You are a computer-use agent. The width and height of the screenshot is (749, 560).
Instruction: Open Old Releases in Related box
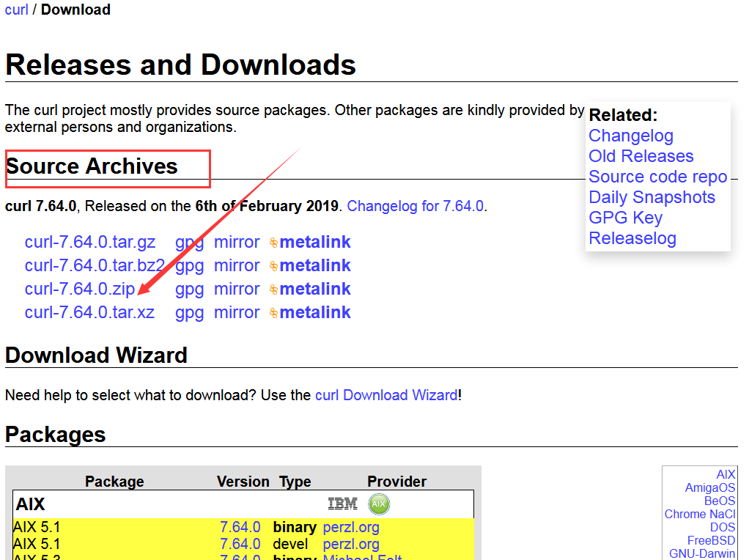[x=641, y=156]
